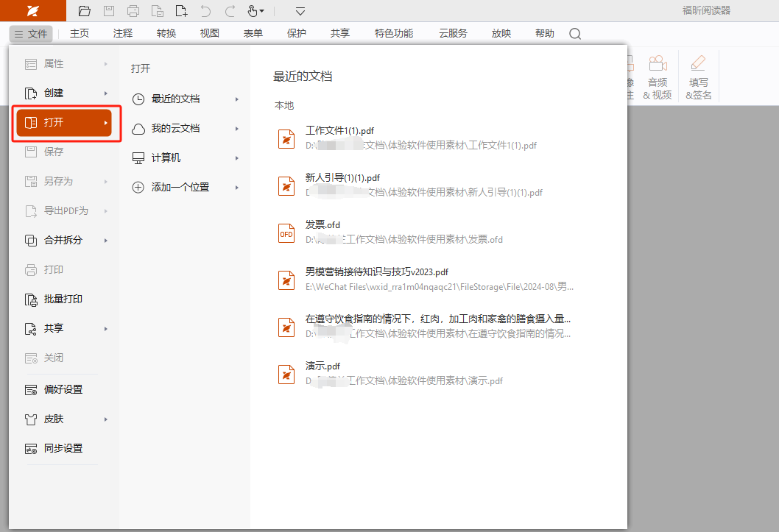Select 合并拆分 in the file menu
Viewport: 779px width, 532px height.
(63, 241)
